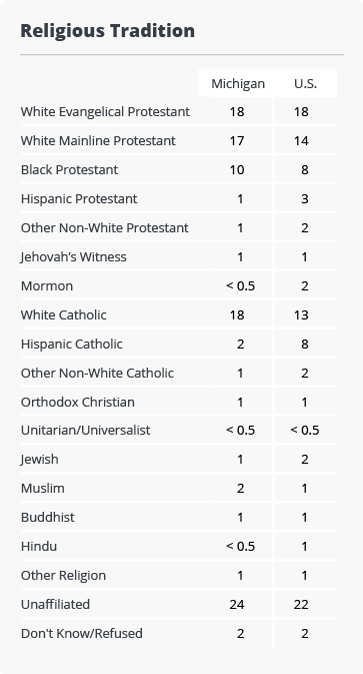The width and height of the screenshot is (363, 674).
Task: Click the Jehovah's Witness row label
Action: point(74,257)
